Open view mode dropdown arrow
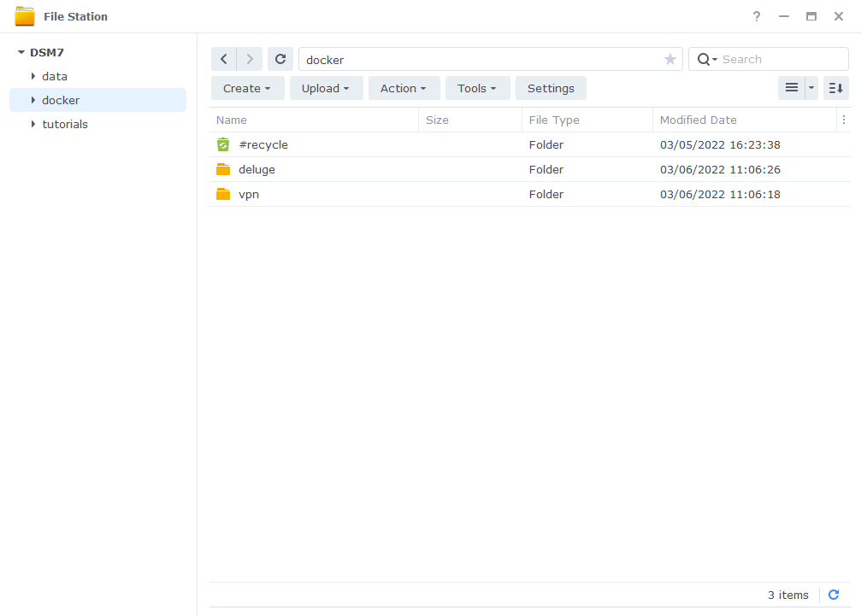Image resolution: width=861 pixels, height=616 pixels. tap(811, 88)
